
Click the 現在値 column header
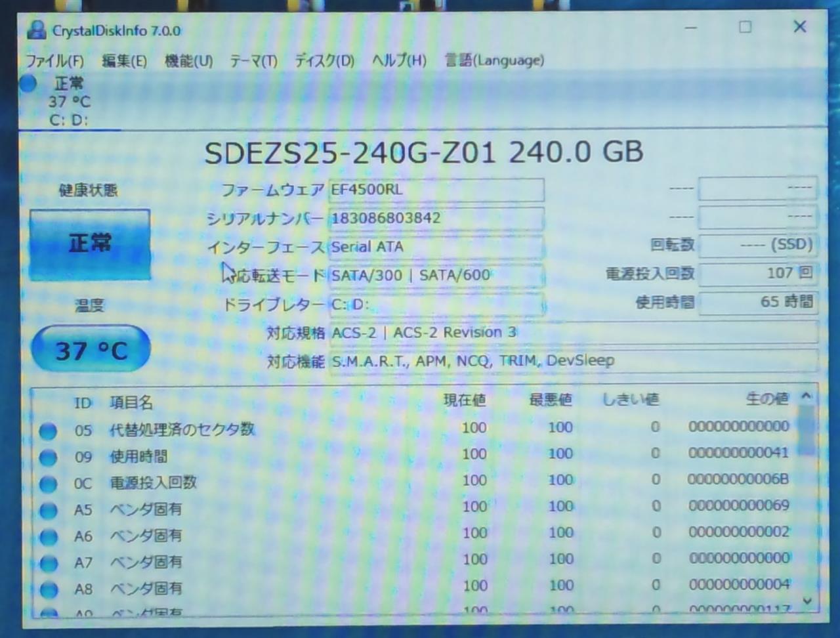465,400
